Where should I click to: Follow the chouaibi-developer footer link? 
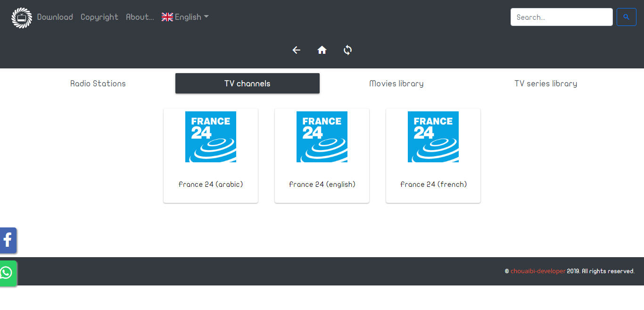click(538, 271)
